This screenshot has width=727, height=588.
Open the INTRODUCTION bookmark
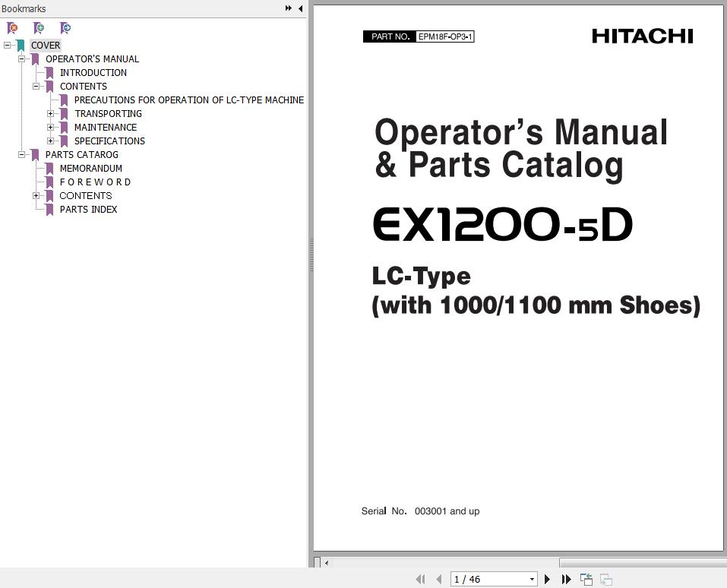[x=93, y=73]
